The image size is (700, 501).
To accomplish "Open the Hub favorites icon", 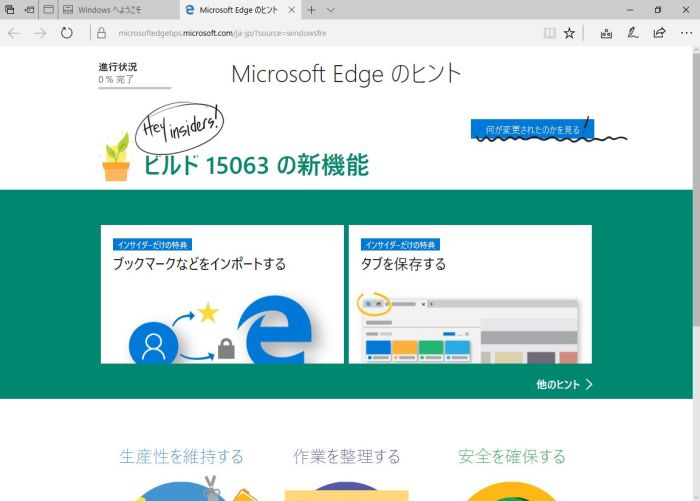I will pyautogui.click(x=606, y=33).
